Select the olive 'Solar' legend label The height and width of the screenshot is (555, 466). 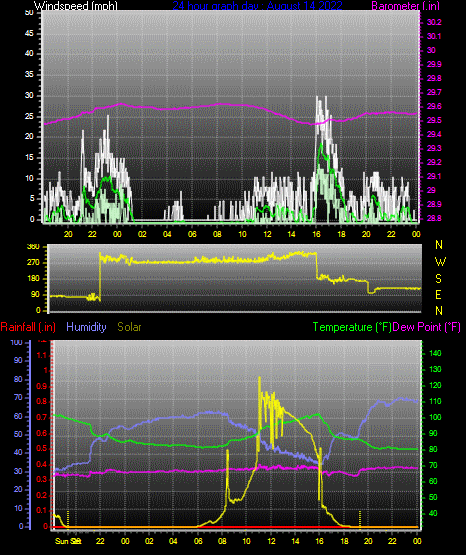[129, 327]
